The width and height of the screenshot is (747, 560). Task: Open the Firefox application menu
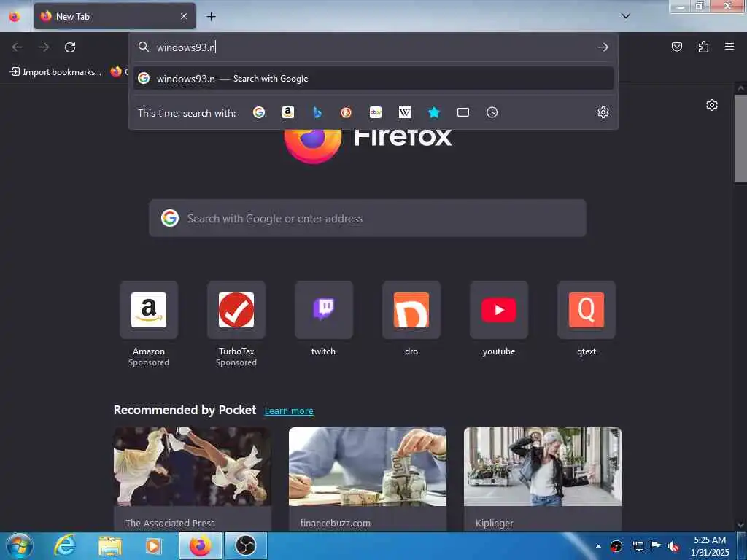pos(729,47)
